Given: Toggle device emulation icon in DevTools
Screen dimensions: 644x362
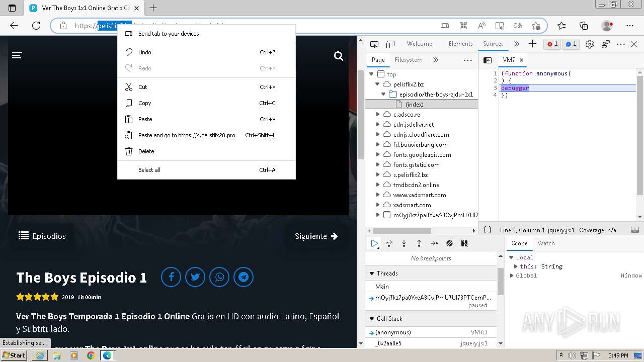Looking at the screenshot, I should (x=390, y=44).
